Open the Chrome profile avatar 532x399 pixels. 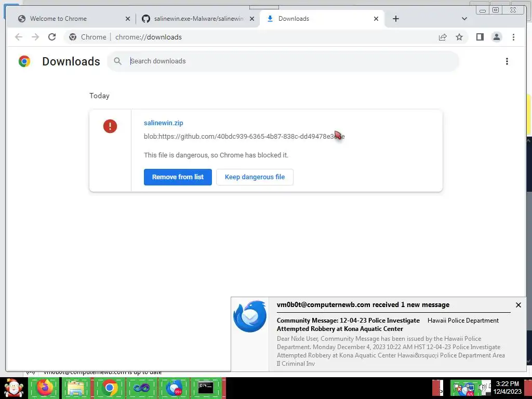[x=496, y=37]
